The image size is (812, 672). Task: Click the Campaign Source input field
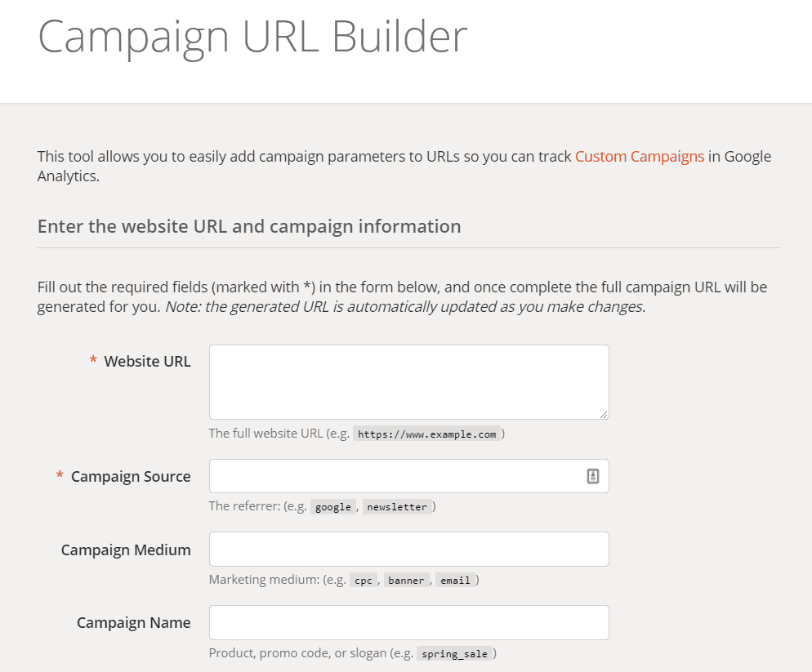click(392, 476)
